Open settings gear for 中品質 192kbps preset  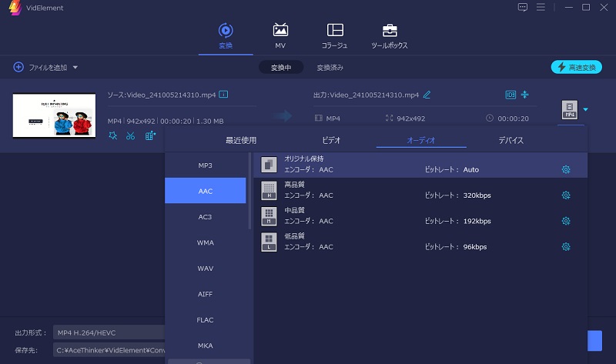pyautogui.click(x=566, y=221)
